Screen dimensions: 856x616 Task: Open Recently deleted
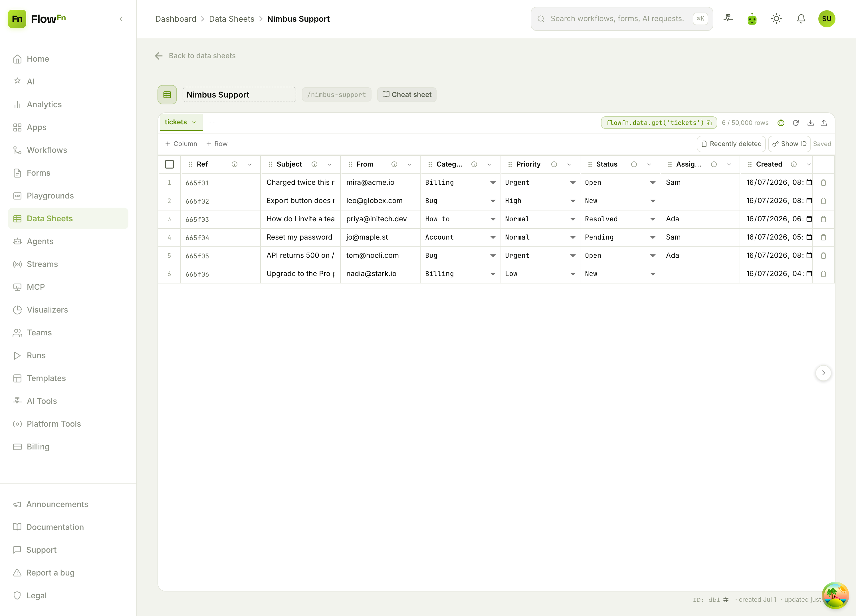pyautogui.click(x=731, y=144)
